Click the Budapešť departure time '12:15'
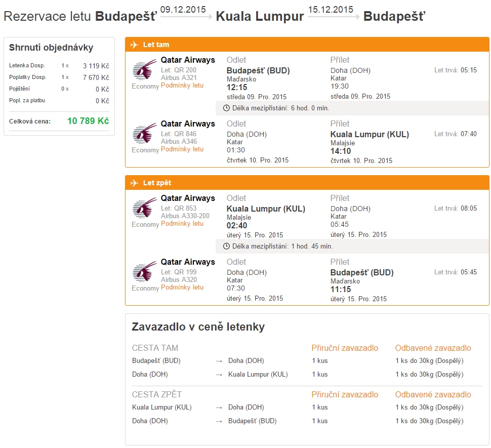This screenshot has height=448, width=491. click(x=237, y=88)
